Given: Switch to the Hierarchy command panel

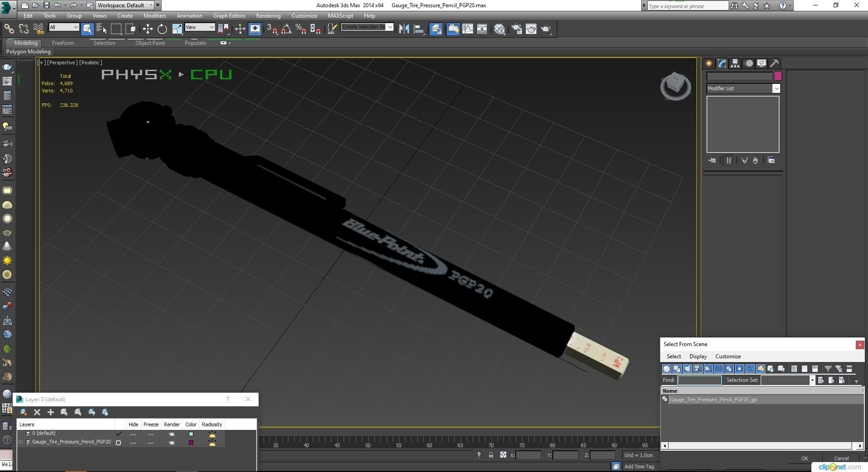Looking at the screenshot, I should pyautogui.click(x=735, y=63).
